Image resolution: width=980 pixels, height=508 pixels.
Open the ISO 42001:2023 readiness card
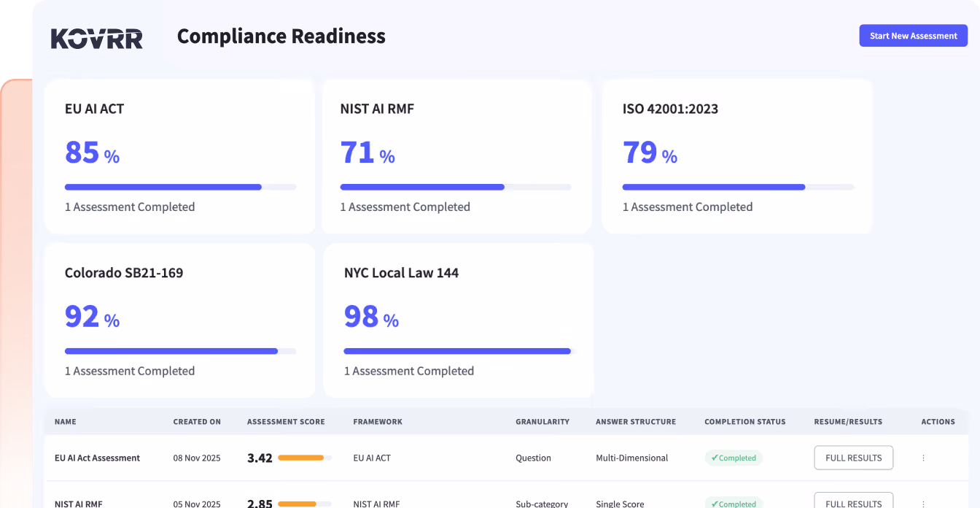coord(736,156)
